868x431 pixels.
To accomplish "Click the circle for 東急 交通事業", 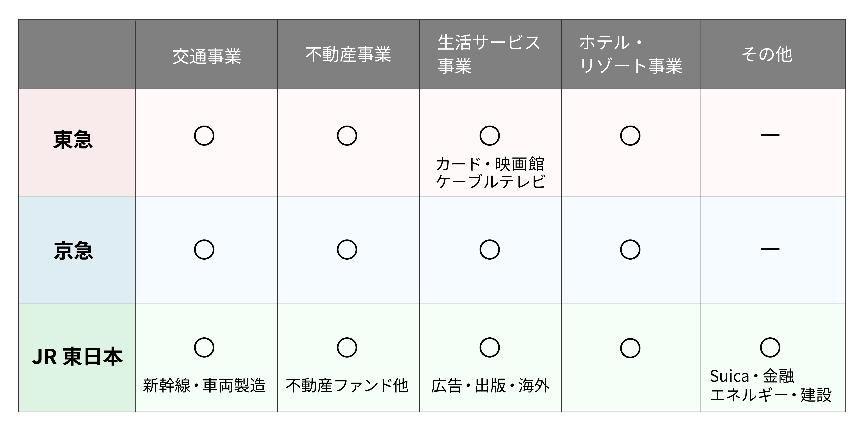I will click(x=204, y=136).
